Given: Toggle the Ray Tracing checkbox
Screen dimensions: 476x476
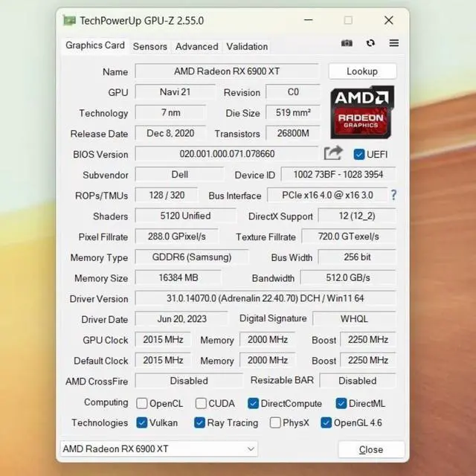Looking at the screenshot, I should click(x=199, y=422).
